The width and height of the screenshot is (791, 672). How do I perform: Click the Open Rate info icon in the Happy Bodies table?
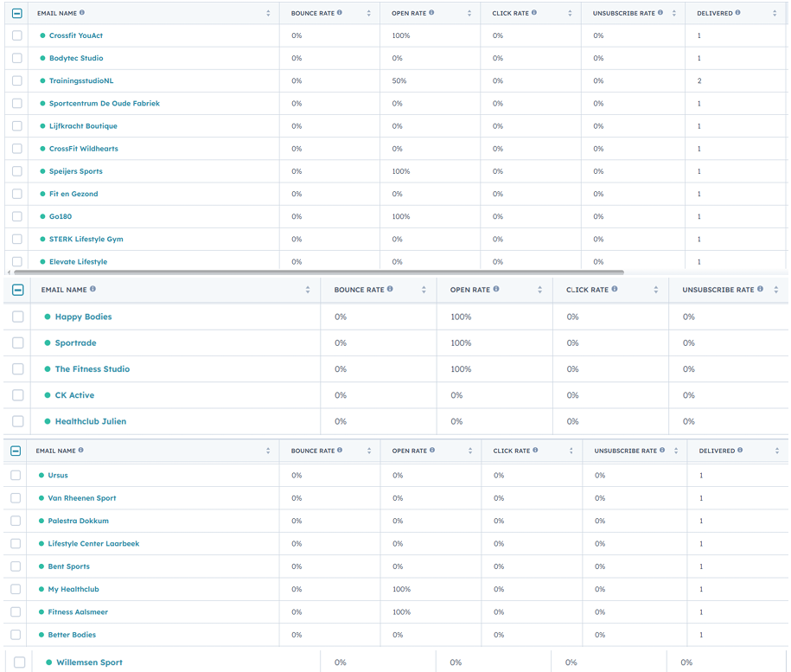tap(496, 289)
